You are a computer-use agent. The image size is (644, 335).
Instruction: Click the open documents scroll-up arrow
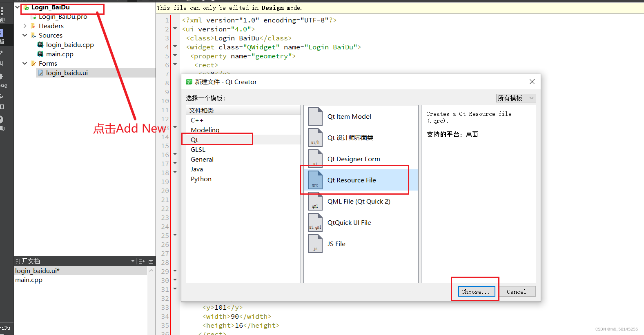click(x=151, y=271)
